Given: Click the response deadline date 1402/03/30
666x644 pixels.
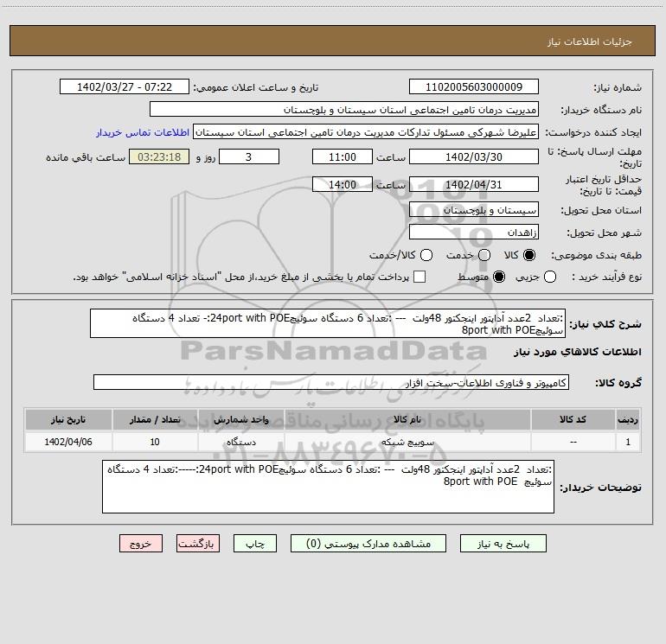Looking at the screenshot, I should pyautogui.click(x=474, y=156).
